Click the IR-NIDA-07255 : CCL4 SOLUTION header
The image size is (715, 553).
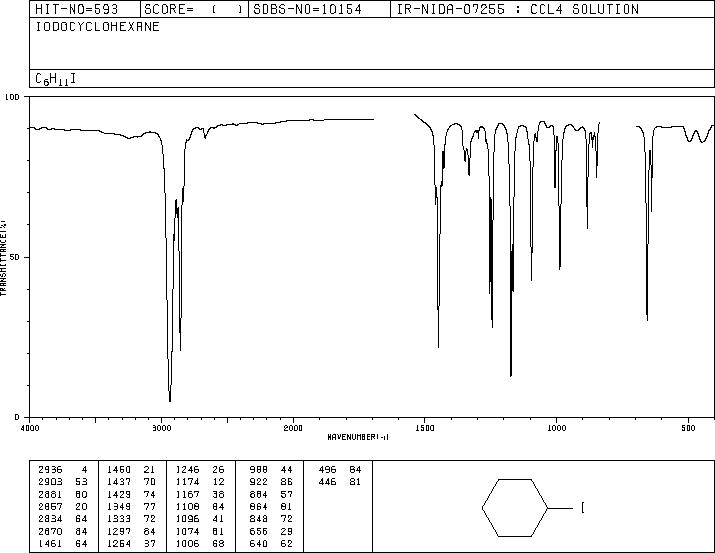(x=518, y=9)
